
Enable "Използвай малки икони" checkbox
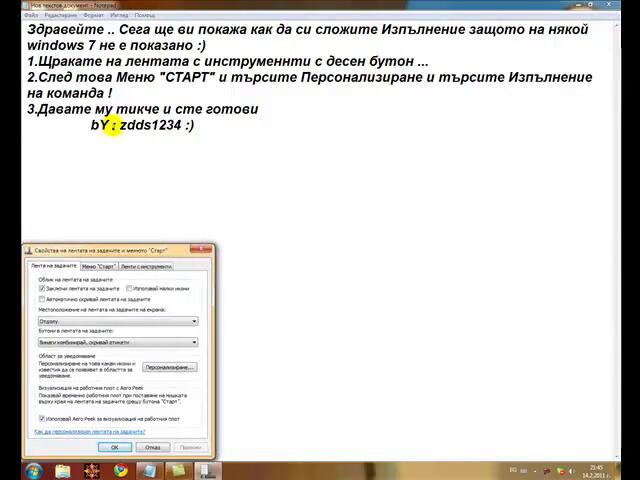click(129, 289)
